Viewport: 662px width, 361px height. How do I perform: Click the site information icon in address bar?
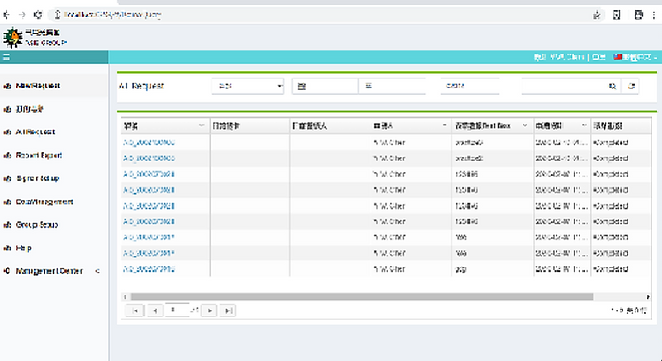pyautogui.click(x=57, y=15)
